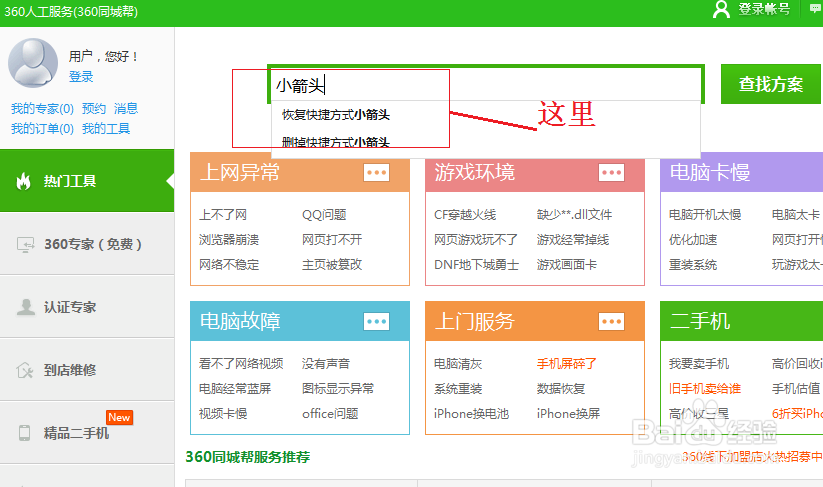This screenshot has height=487, width=823.
Task: Open the feedback speech bubble icon
Action: tap(816, 8)
